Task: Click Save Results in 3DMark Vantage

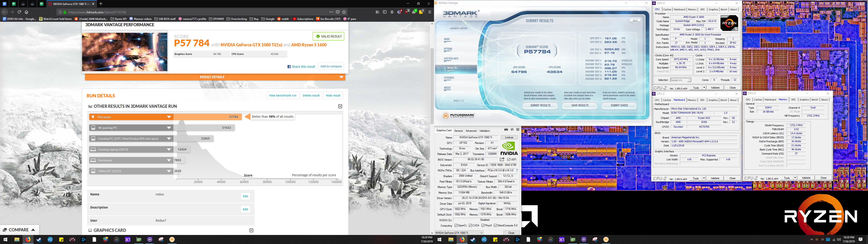Action: (x=580, y=106)
